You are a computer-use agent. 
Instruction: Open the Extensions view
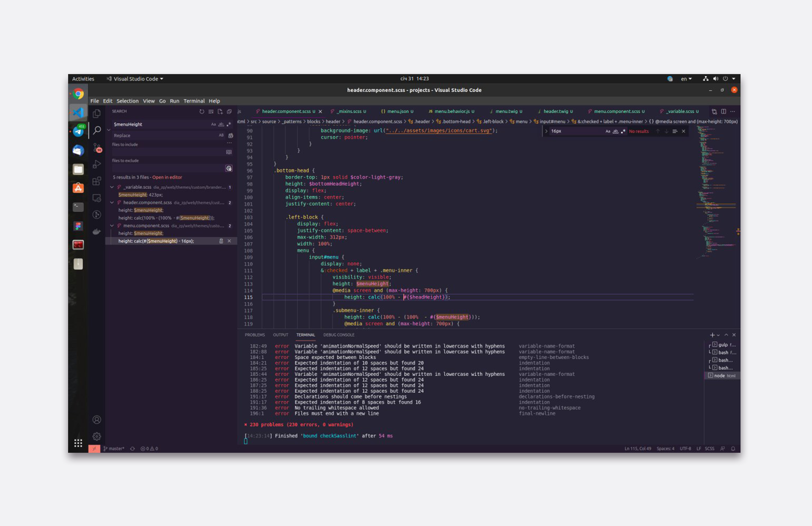coord(97,181)
